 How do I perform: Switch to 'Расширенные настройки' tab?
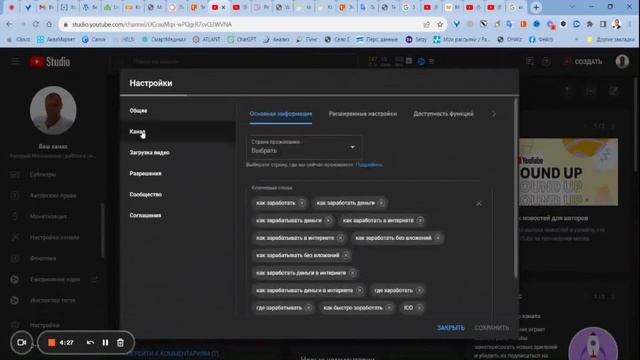click(363, 114)
